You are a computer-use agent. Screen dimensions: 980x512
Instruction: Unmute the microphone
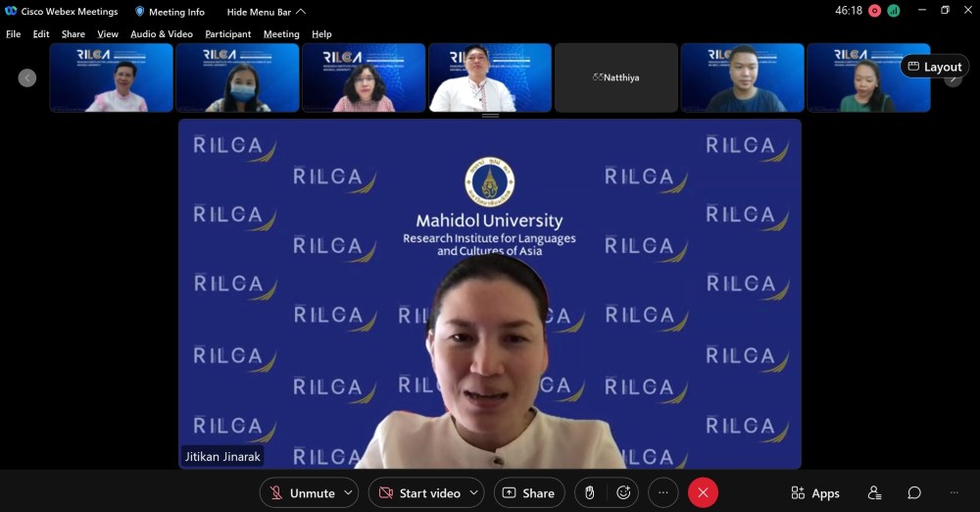[x=301, y=493]
